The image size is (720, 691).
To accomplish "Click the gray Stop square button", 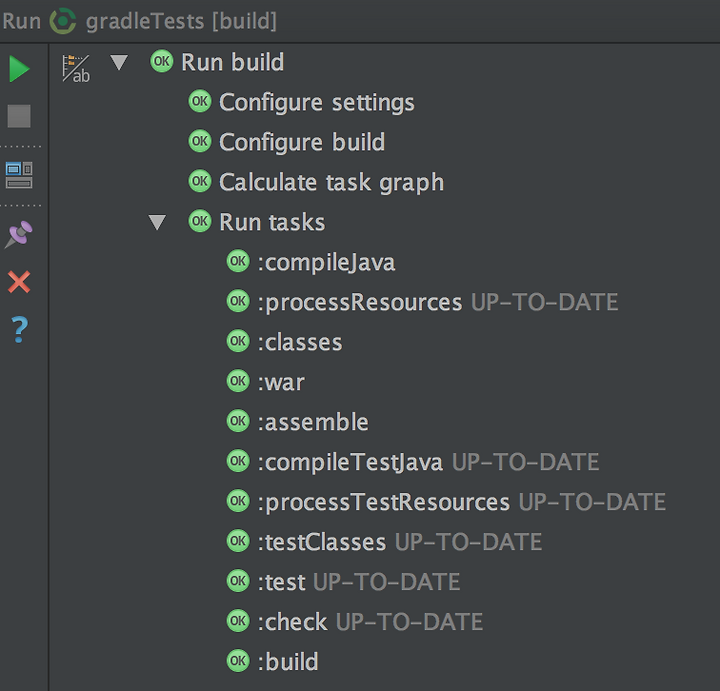I will (x=19, y=116).
